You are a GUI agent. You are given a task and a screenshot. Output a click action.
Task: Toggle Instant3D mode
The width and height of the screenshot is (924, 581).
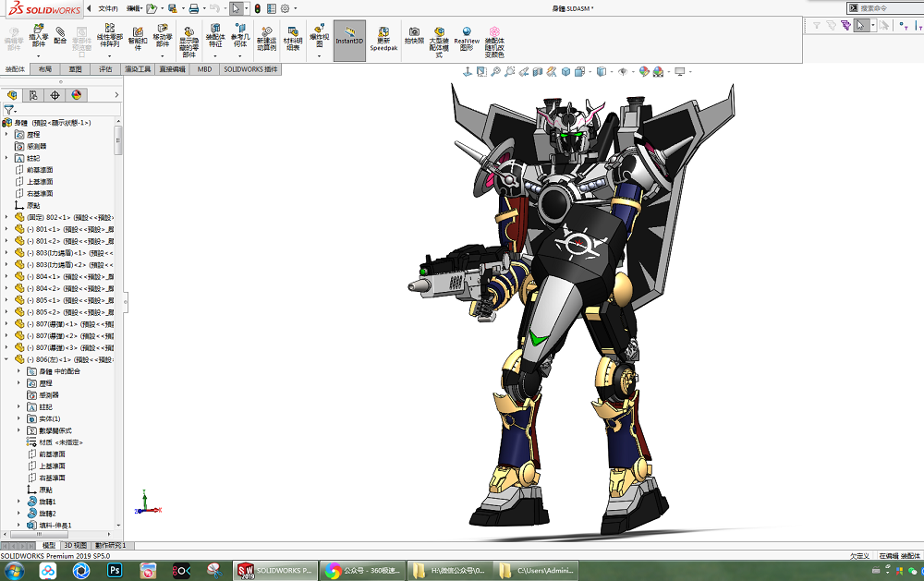coord(349,41)
